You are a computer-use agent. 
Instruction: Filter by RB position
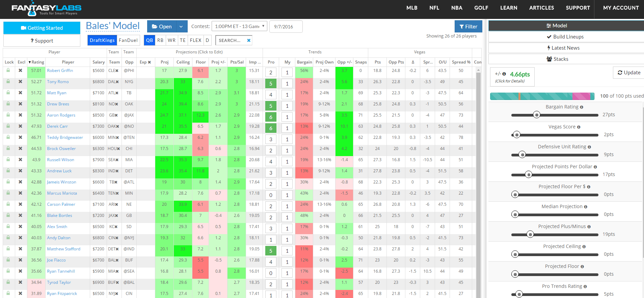point(160,40)
